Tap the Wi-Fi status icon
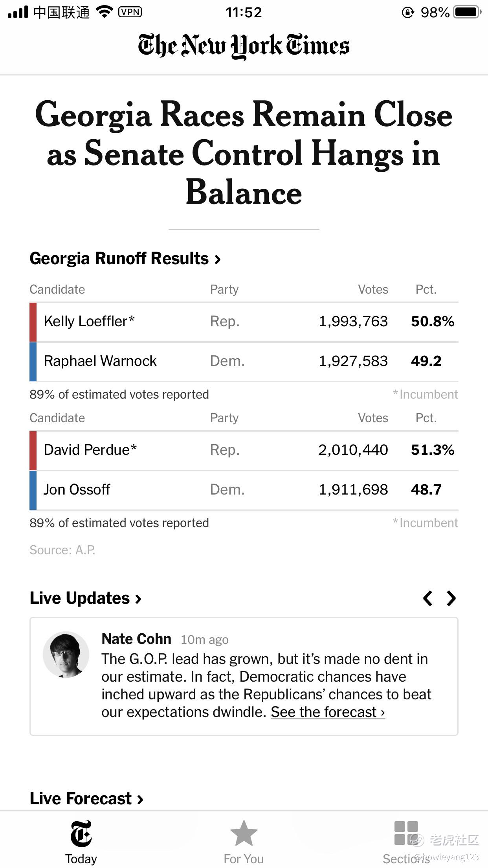This screenshot has width=488, height=868. pyautogui.click(x=104, y=12)
